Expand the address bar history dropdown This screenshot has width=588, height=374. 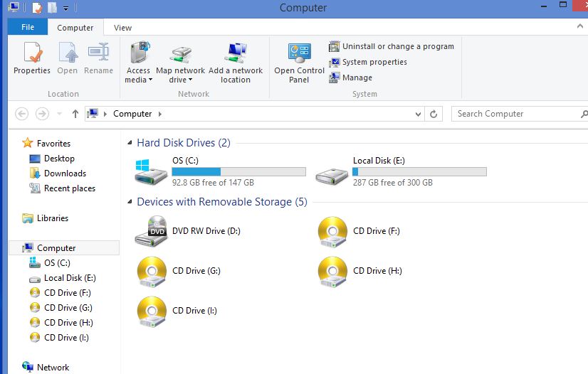[x=418, y=114]
